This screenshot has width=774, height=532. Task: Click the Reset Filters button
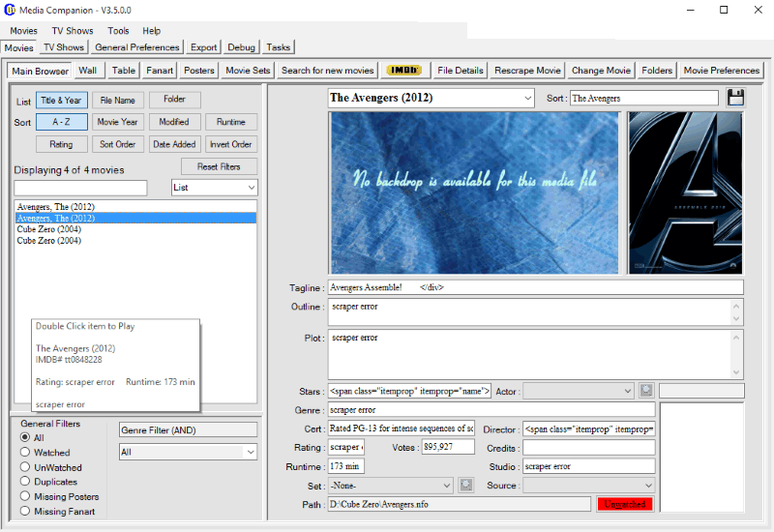coord(220,166)
